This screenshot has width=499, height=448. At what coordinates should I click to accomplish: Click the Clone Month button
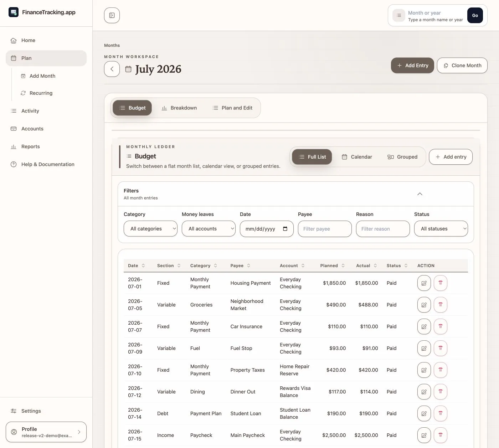[x=462, y=66]
